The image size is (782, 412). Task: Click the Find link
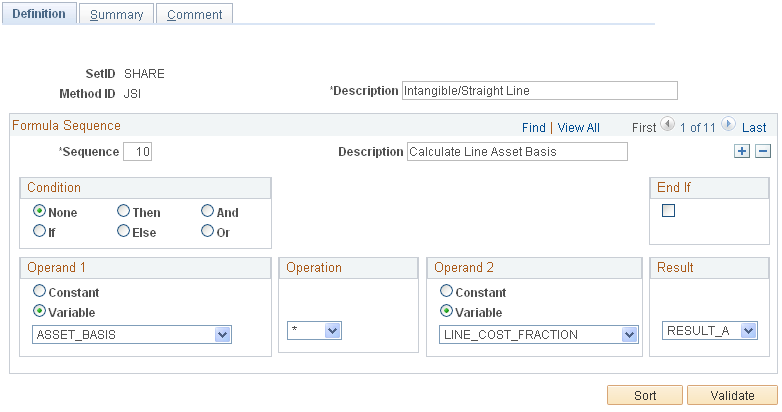(534, 127)
